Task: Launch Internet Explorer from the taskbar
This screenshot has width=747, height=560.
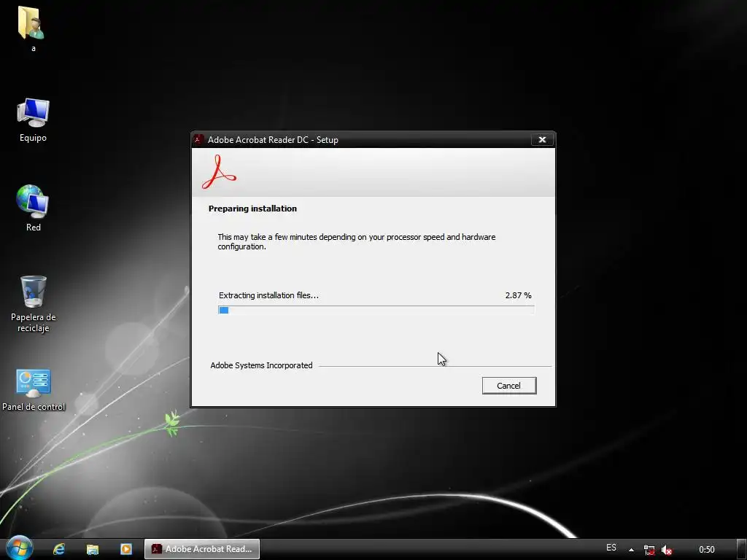Action: point(59,549)
